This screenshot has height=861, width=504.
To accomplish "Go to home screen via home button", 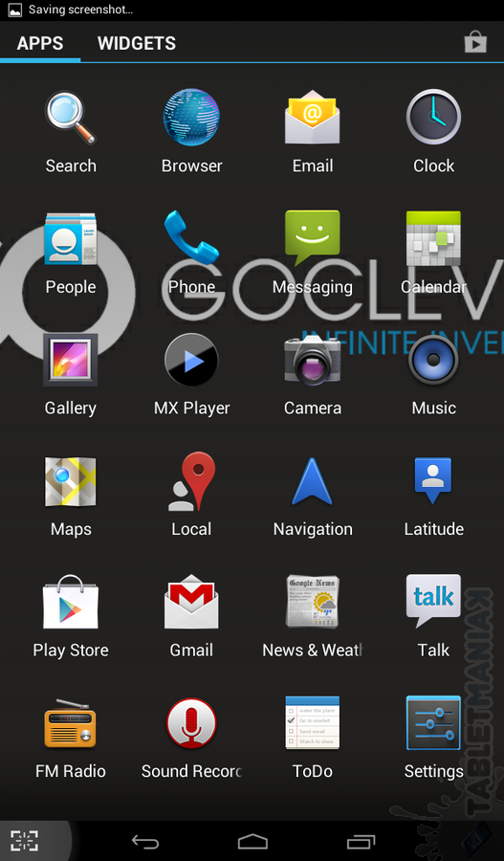I will tap(252, 841).
